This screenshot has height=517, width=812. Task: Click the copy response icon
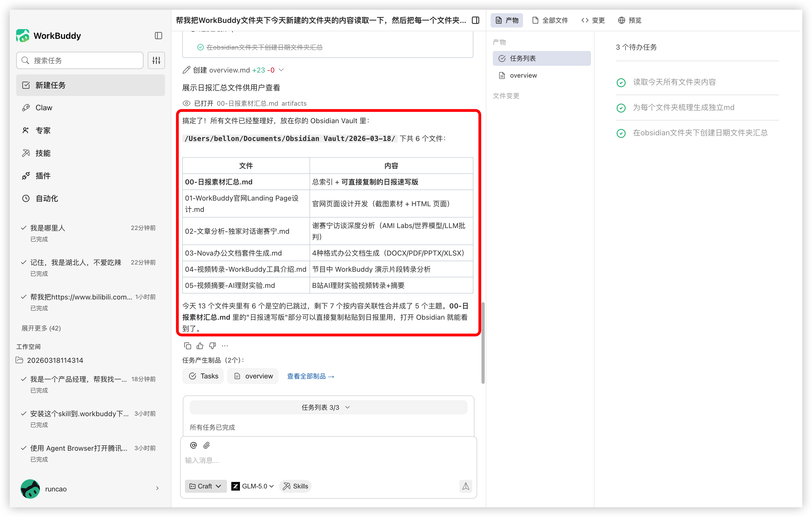(187, 346)
